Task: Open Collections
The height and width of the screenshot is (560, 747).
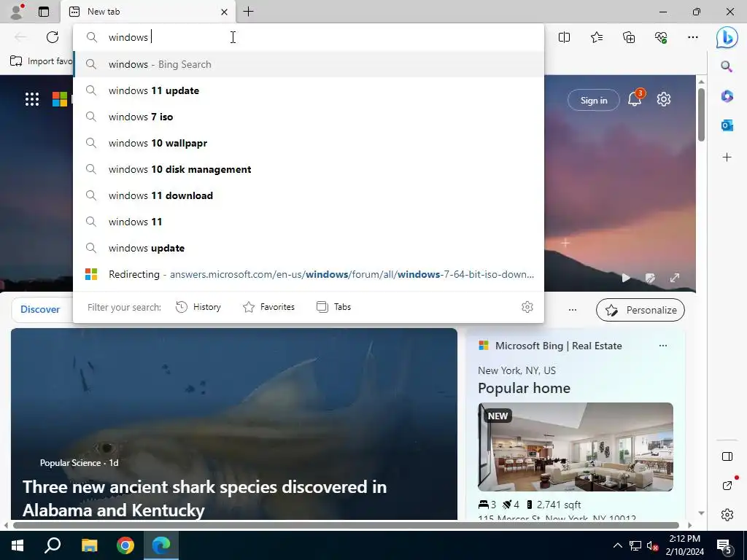Action: (x=629, y=37)
